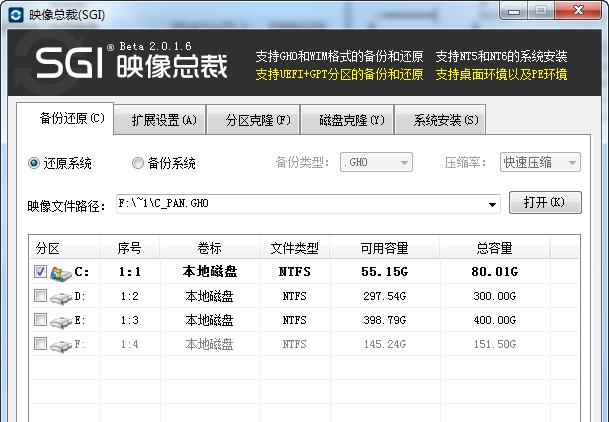Click the Windows system drive icon for C:
609x422 pixels.
[61, 273]
